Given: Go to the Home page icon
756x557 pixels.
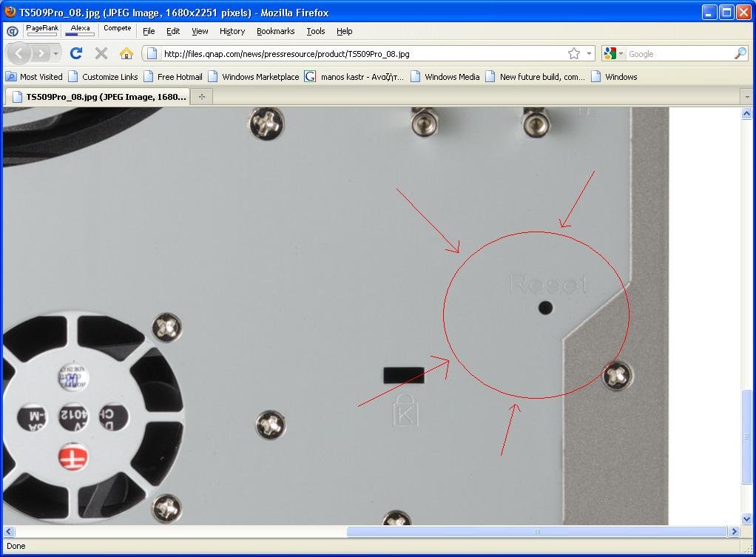Looking at the screenshot, I should 126,53.
